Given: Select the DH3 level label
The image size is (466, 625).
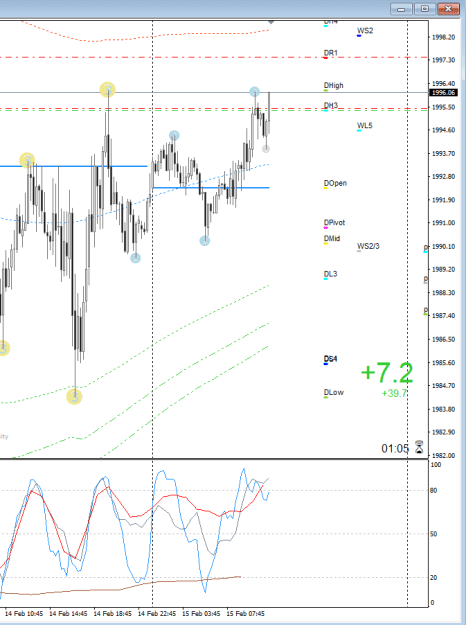Looking at the screenshot, I should [330, 106].
